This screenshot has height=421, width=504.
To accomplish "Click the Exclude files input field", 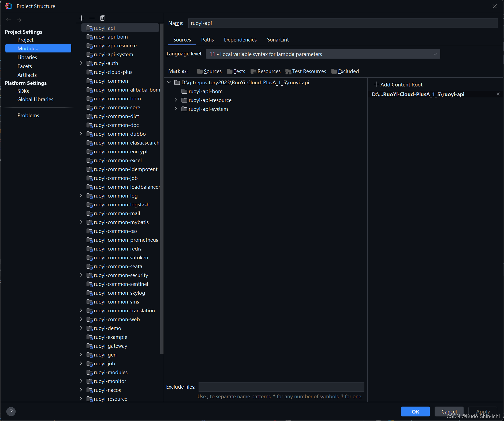I will (x=281, y=387).
